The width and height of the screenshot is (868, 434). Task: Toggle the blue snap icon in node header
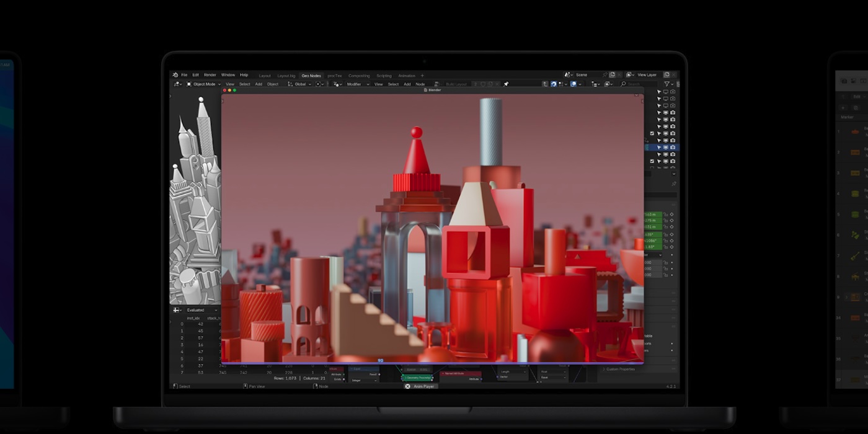[x=554, y=84]
